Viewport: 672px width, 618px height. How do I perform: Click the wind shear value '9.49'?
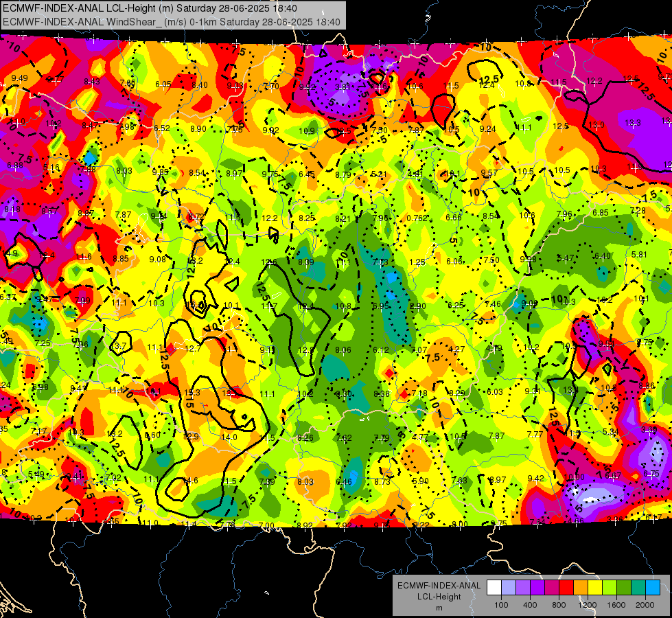tap(20, 78)
